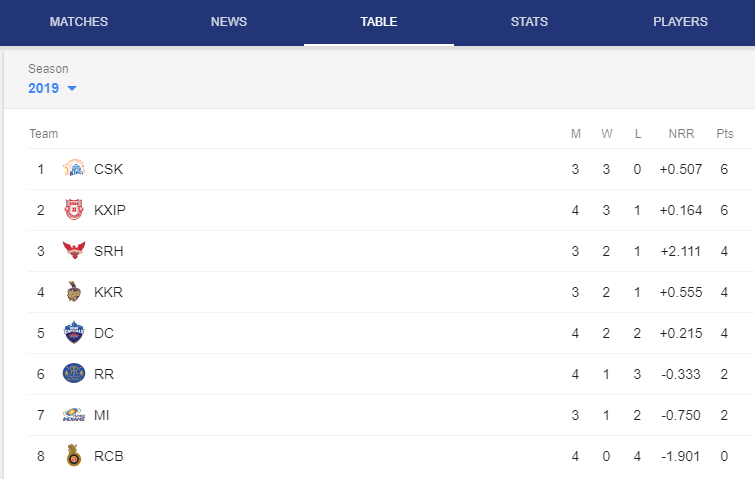The image size is (755, 479).
Task: Click the Chennai Super Kings team logo
Action: coord(74,168)
